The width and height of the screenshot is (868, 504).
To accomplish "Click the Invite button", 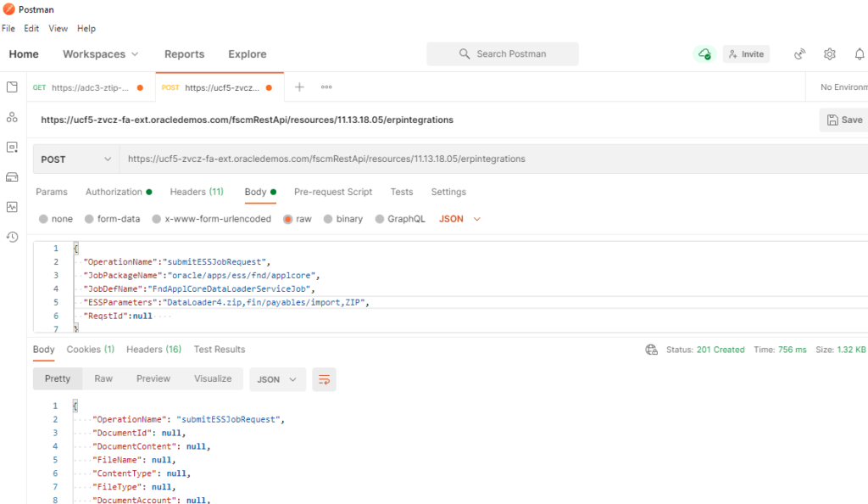I will tap(746, 53).
